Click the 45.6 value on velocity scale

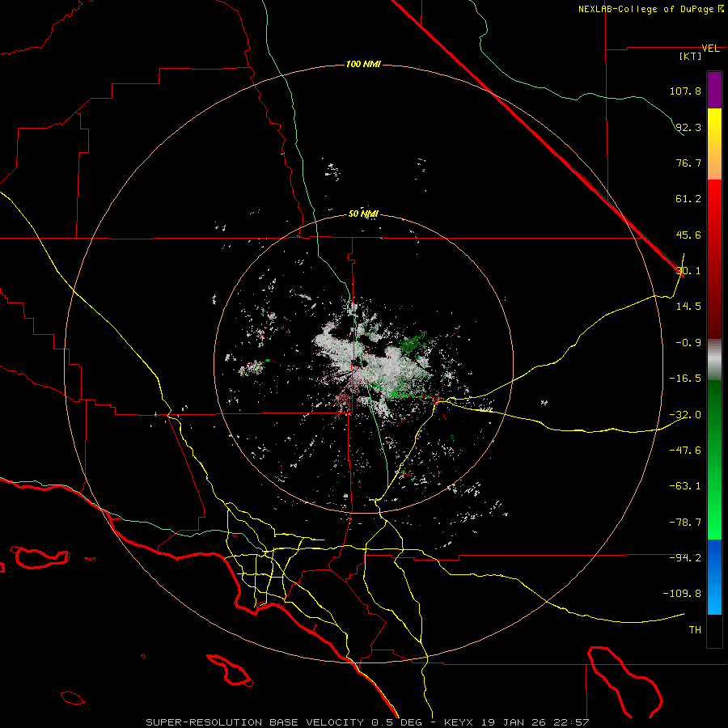click(688, 235)
